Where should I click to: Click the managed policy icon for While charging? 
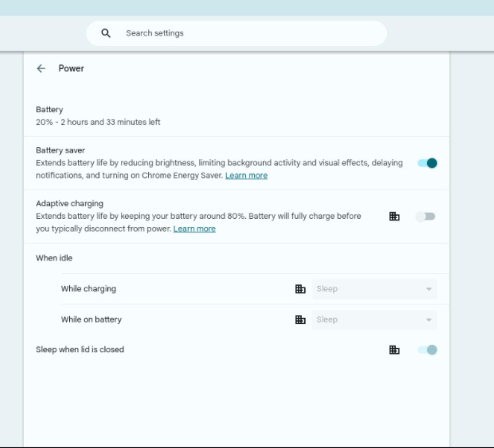point(300,289)
